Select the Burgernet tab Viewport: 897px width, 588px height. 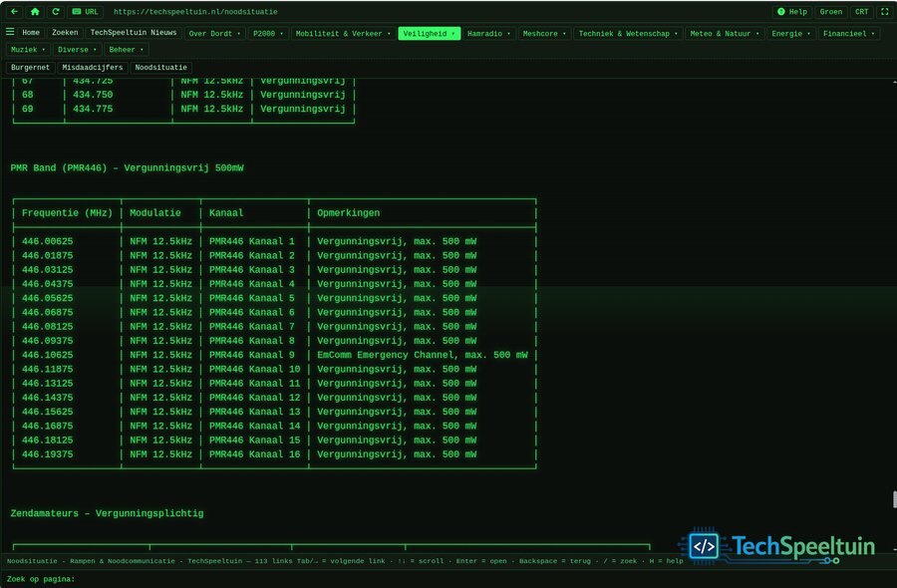30,68
